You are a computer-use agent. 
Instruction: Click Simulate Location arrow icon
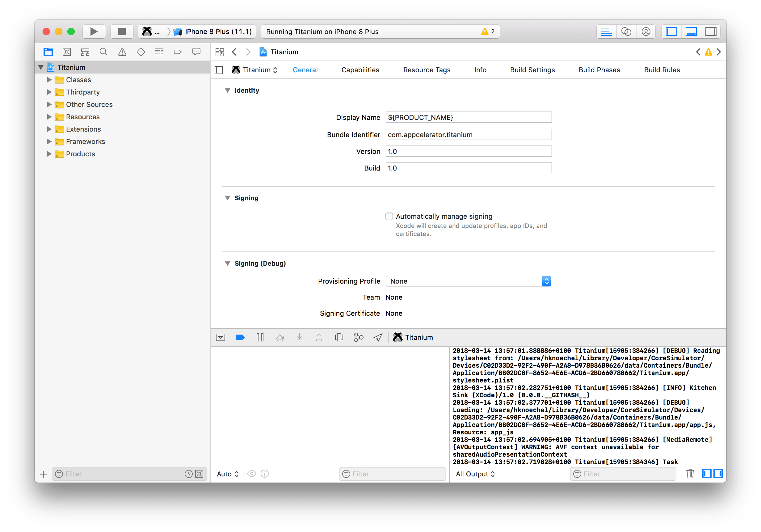[378, 337]
